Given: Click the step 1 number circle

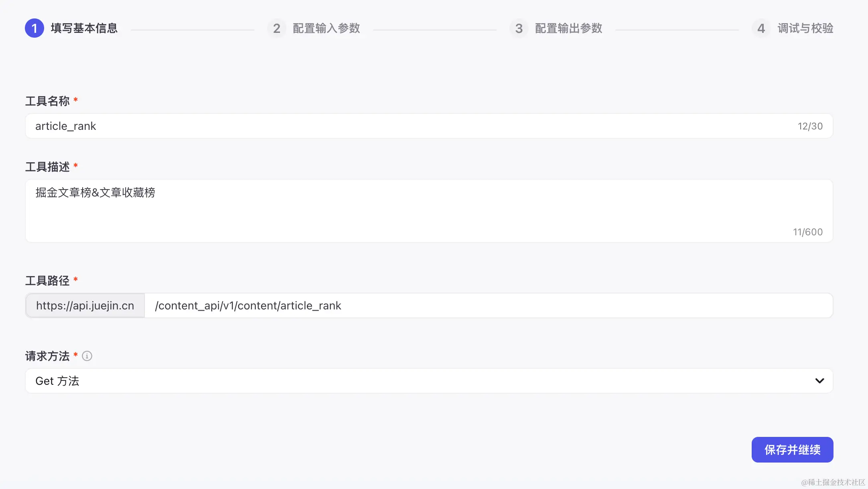Looking at the screenshot, I should 34,28.
